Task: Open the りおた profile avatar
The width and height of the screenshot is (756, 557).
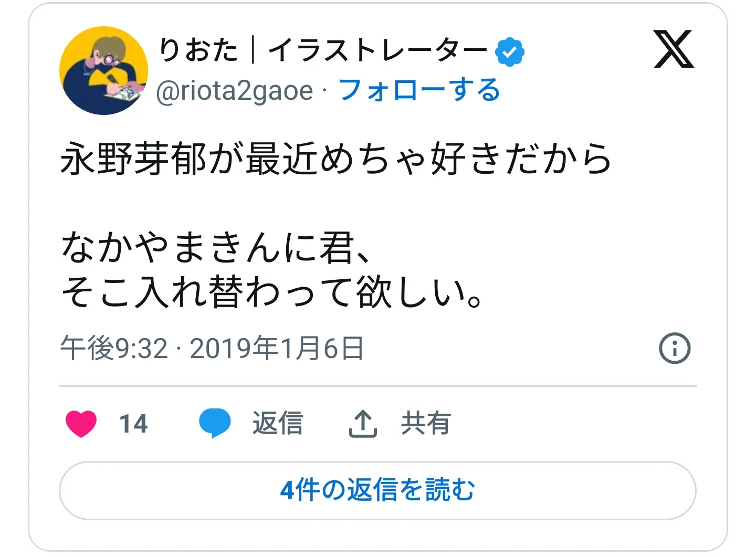Action: [103, 70]
